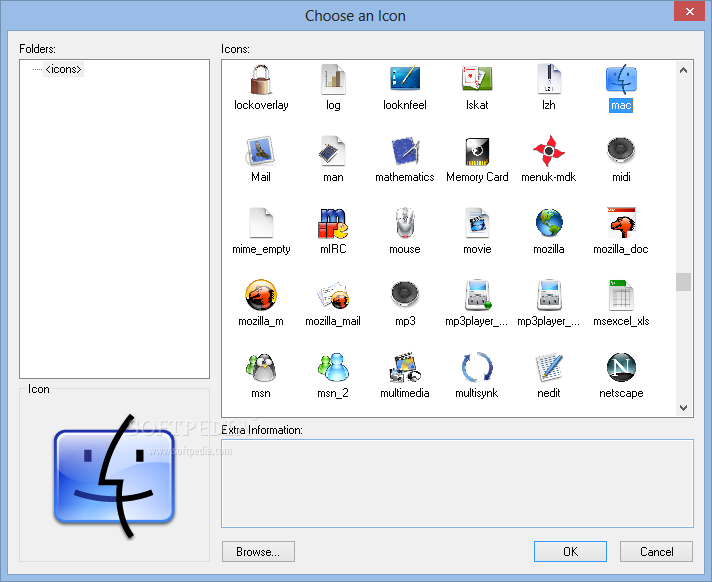Select the msn penguin icon
The image size is (712, 582).
coord(261,367)
